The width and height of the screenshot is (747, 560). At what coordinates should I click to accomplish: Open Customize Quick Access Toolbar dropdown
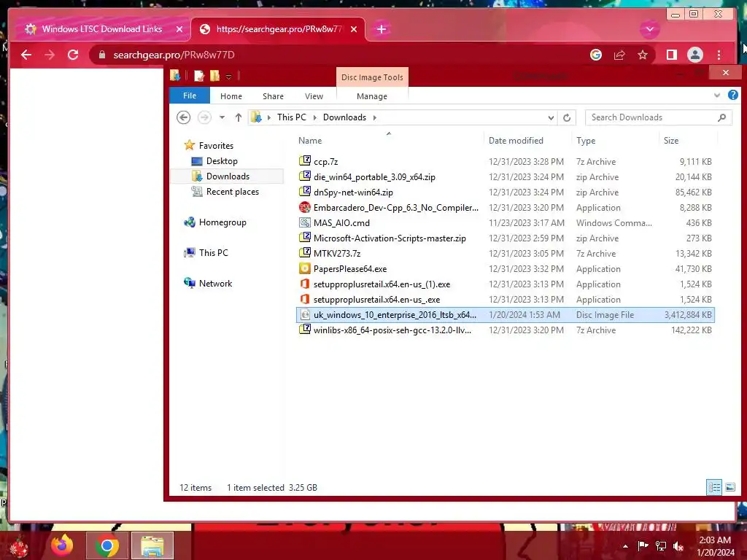[x=228, y=76]
